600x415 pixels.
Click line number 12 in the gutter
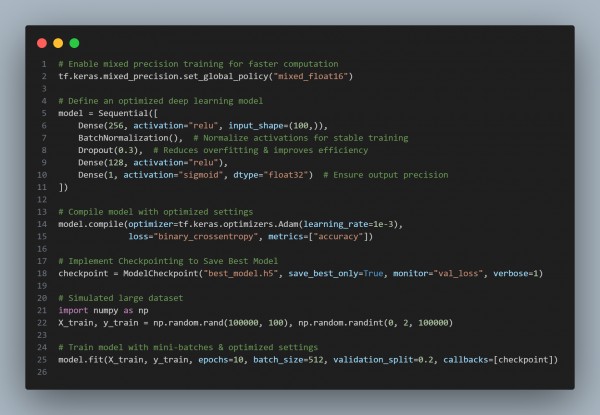click(42, 200)
